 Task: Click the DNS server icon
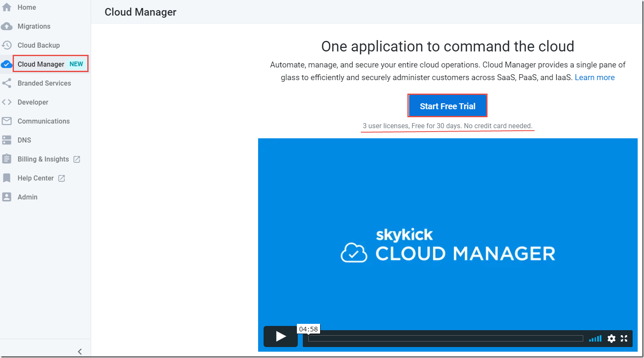7,140
